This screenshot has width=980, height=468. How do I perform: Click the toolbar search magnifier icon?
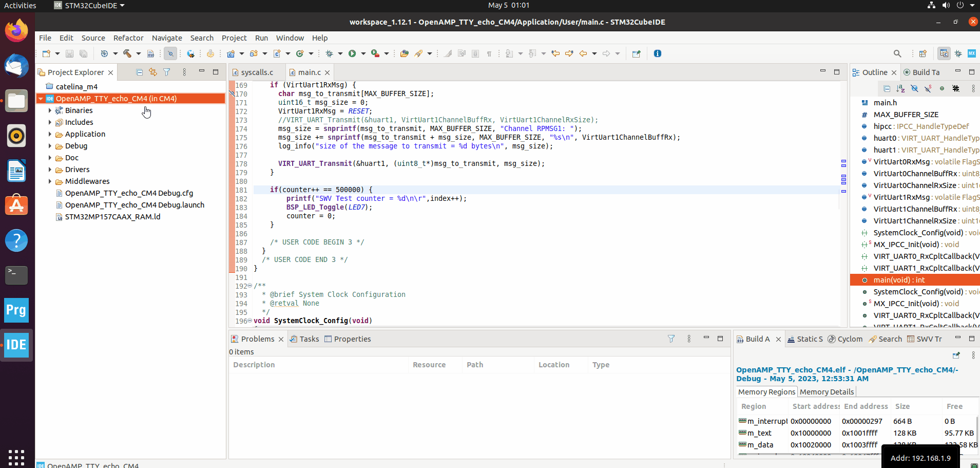pyautogui.click(x=897, y=53)
